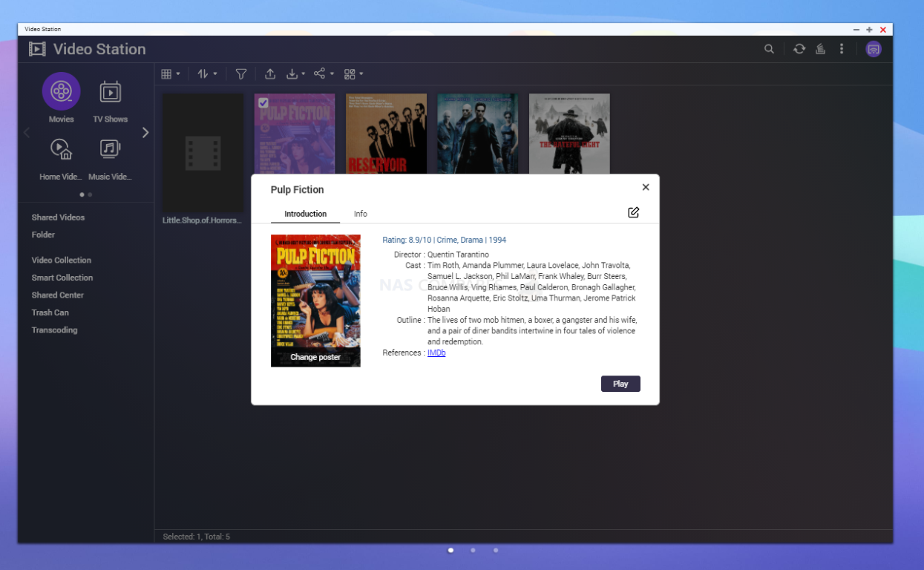Click the refresh icon in header
Screen dimensions: 924x570
[x=799, y=49]
